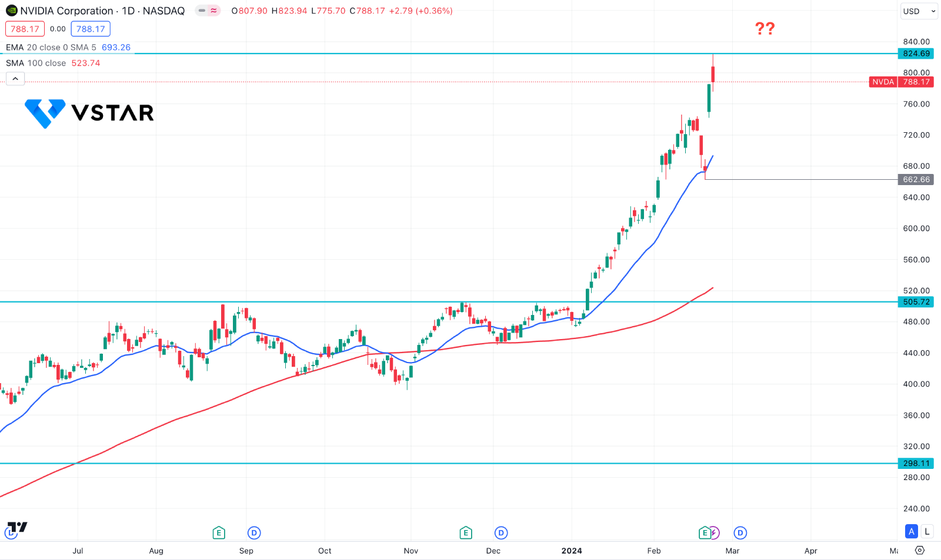941x560 pixels.
Task: Select the +2.79 (+0.36%) change value
Action: [421, 11]
